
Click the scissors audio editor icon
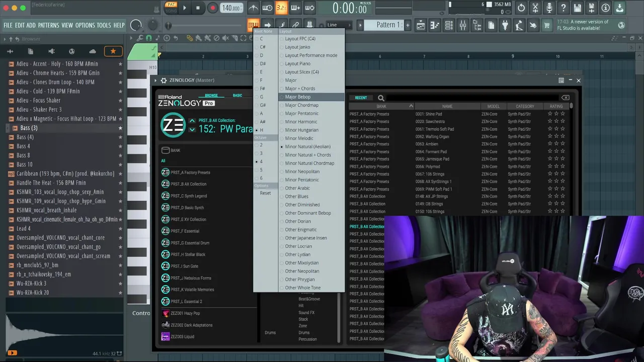535,8
